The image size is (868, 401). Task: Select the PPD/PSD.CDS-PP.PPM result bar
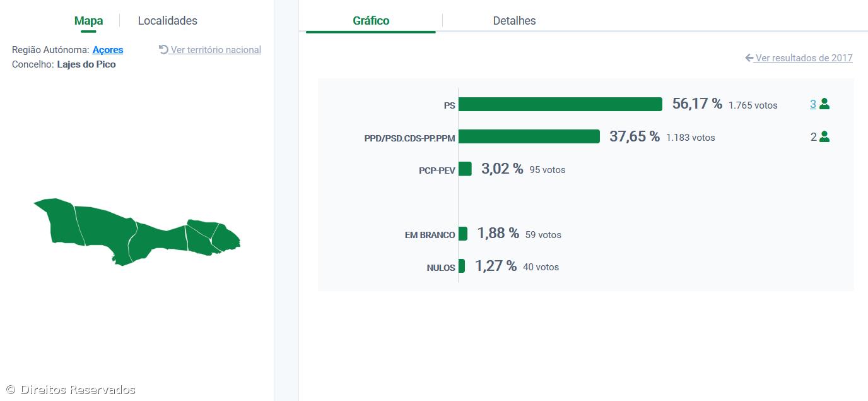(x=529, y=136)
